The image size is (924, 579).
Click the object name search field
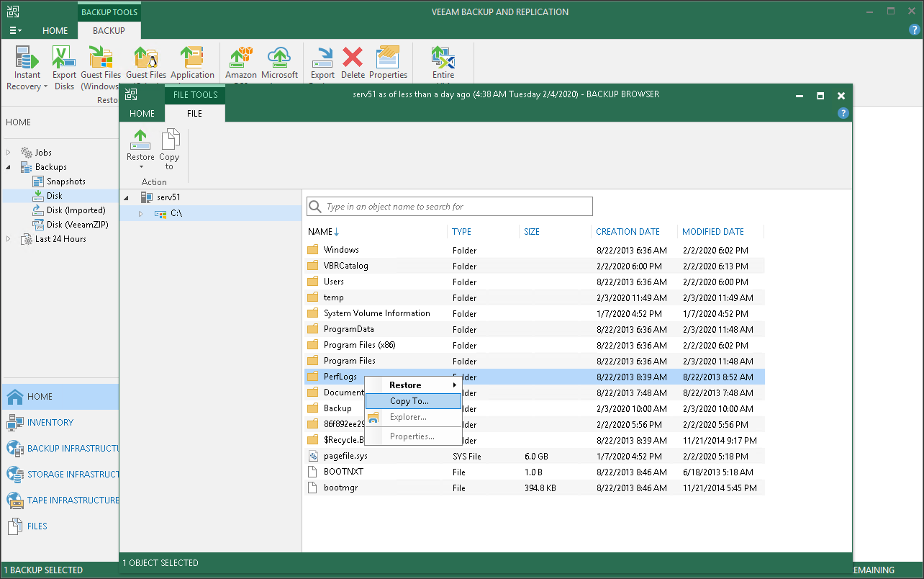tap(450, 207)
